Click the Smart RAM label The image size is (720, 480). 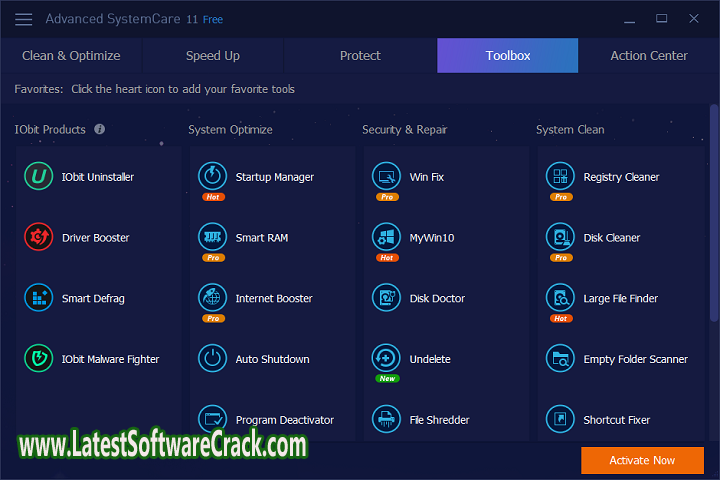coord(262,237)
